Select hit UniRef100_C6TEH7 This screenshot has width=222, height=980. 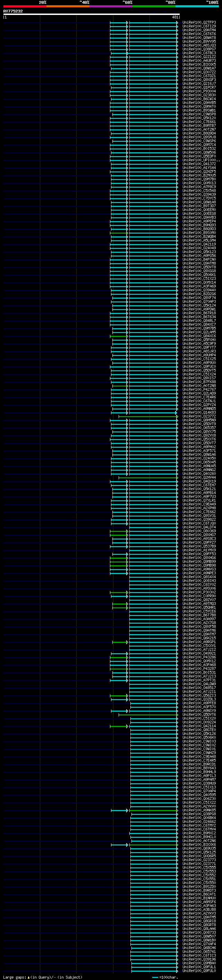pos(199,485)
